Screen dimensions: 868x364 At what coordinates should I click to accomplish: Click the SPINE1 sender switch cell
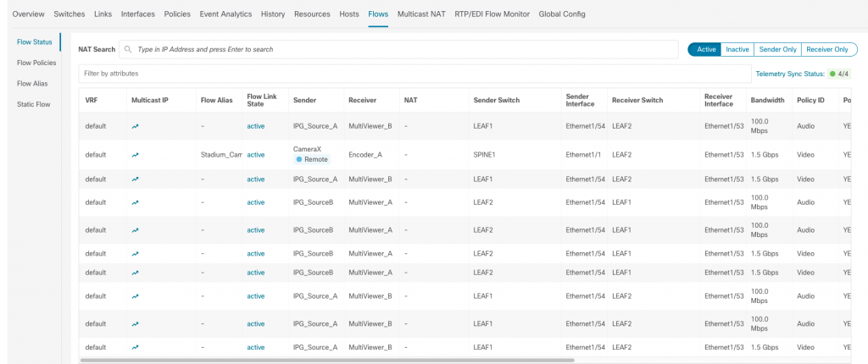[x=484, y=155]
